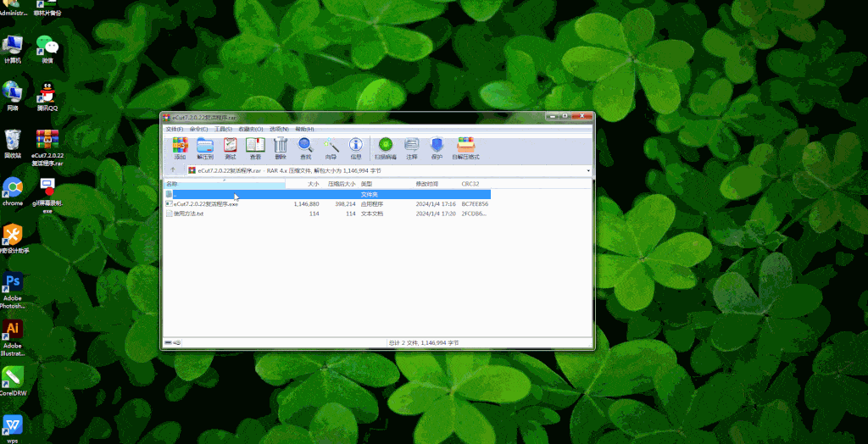Viewport: 868px width, 444px height.
Task: Open the 向导 (Wizard) wand icon
Action: click(x=331, y=148)
